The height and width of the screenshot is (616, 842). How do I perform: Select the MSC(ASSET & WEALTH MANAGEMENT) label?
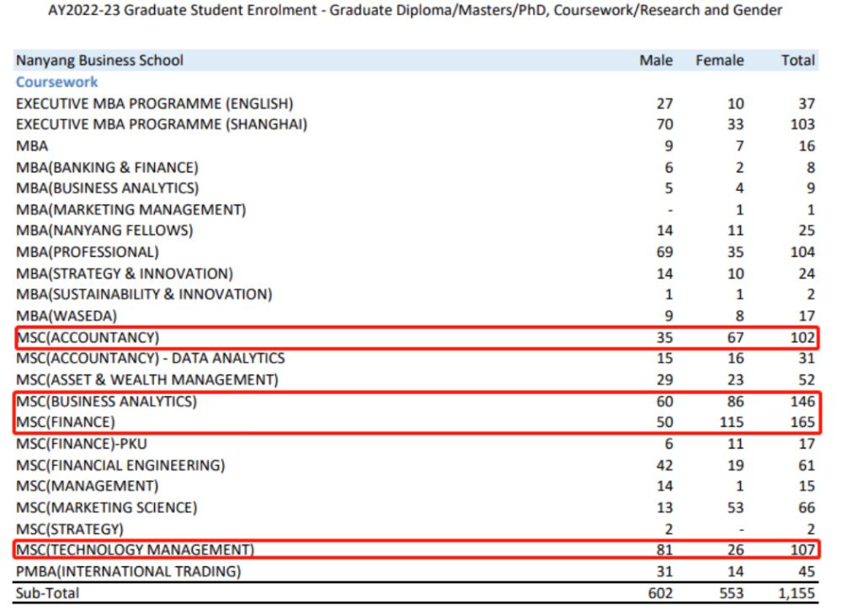tap(147, 380)
